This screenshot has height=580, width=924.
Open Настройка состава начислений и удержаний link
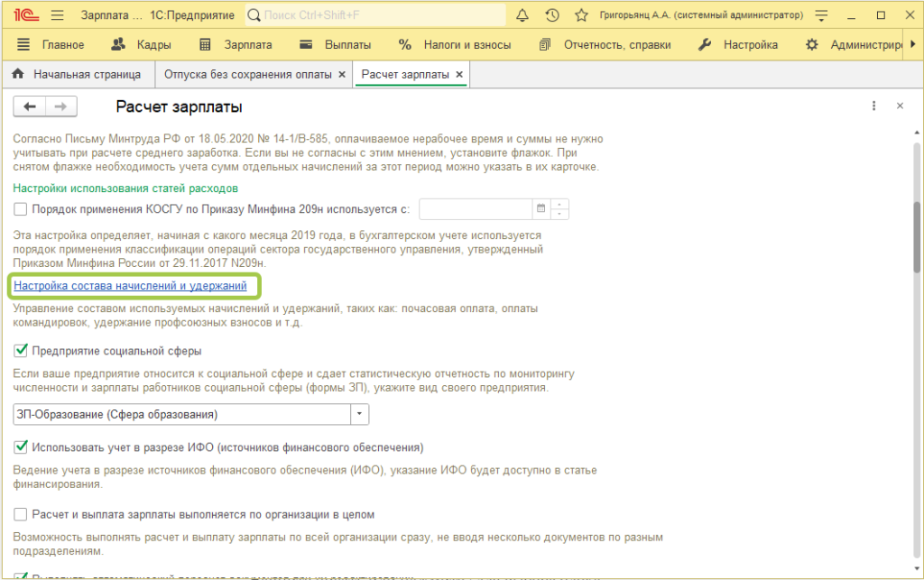[130, 286]
